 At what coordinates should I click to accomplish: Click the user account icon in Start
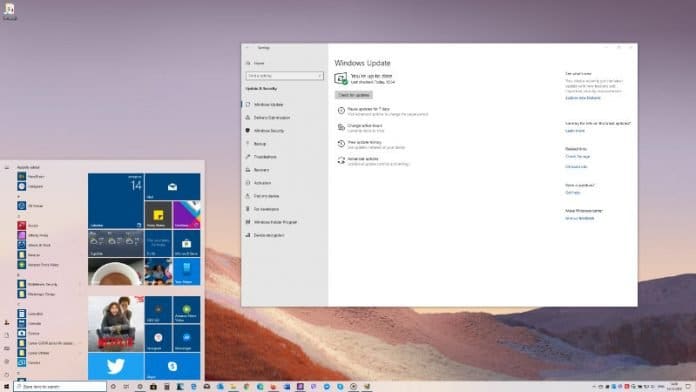[7, 323]
